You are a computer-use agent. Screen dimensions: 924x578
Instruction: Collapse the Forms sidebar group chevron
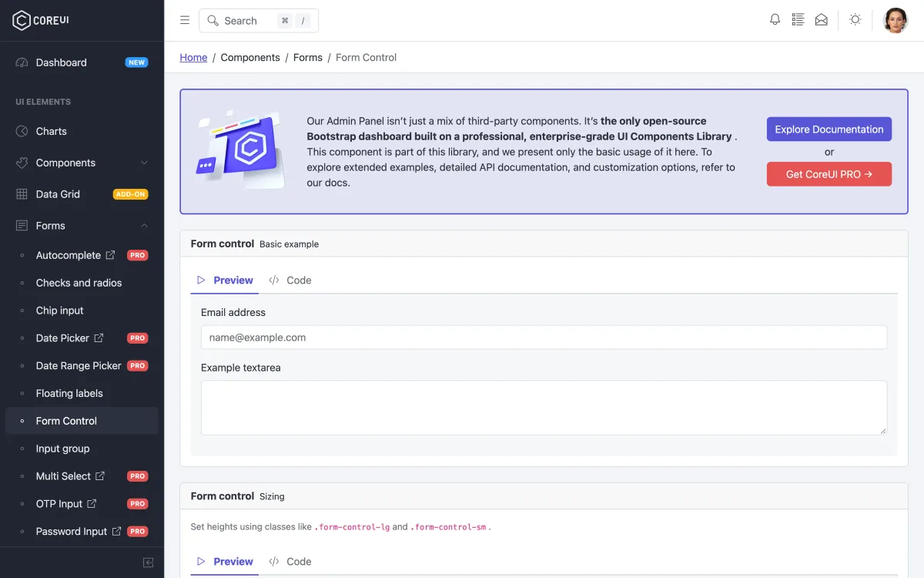(x=144, y=226)
